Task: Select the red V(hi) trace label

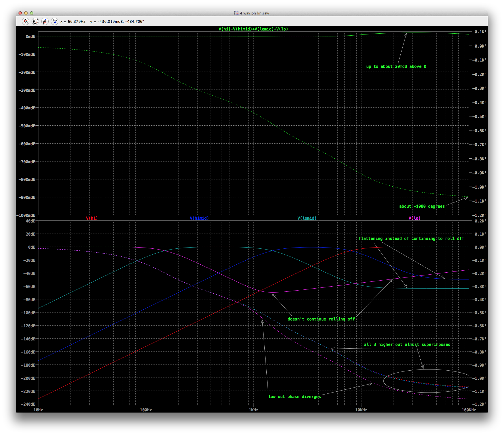Action: point(92,218)
